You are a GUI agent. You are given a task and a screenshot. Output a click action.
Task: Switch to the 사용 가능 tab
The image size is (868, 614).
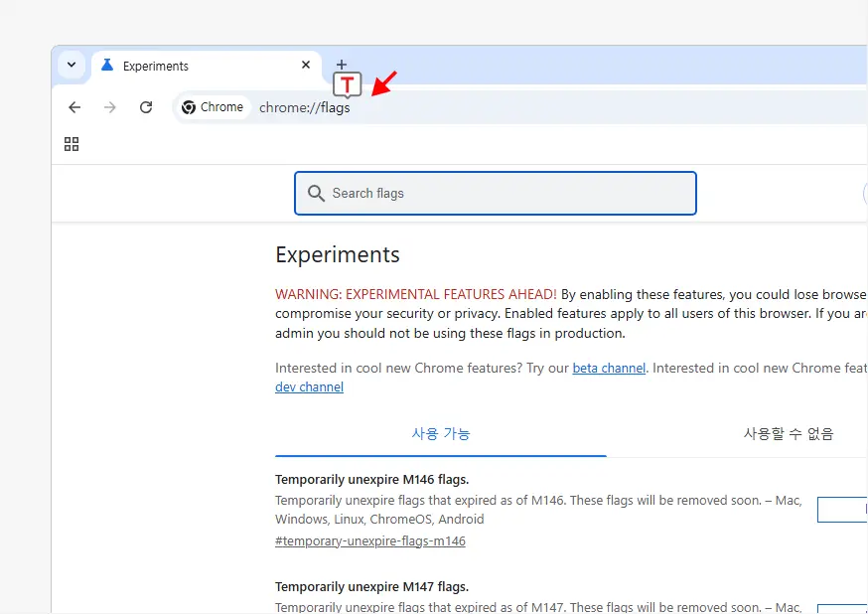pyautogui.click(x=441, y=434)
